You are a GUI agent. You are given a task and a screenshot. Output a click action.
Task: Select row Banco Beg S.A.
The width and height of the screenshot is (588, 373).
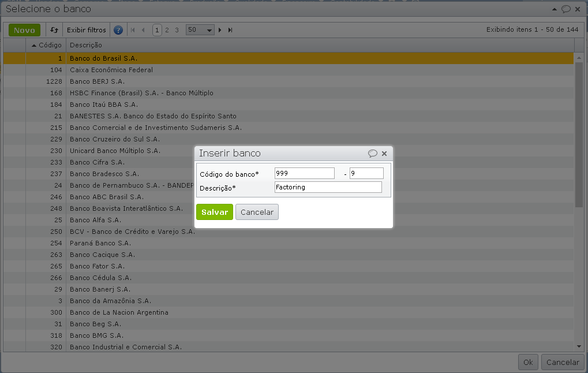pyautogui.click(x=289, y=324)
